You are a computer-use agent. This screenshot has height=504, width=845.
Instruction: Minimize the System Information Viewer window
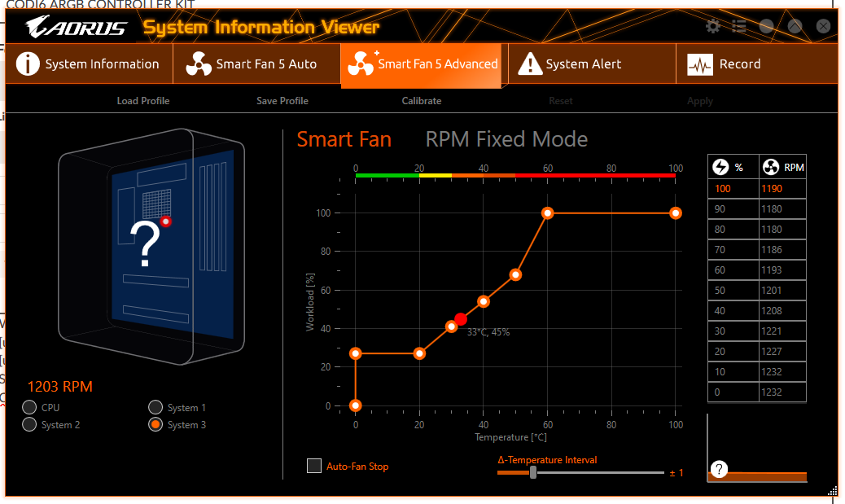tap(766, 26)
